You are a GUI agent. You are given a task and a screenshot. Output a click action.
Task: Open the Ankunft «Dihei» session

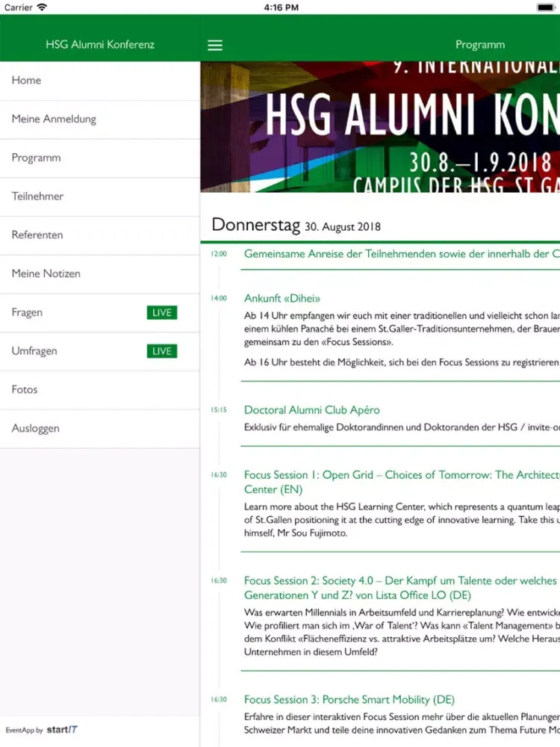click(282, 299)
